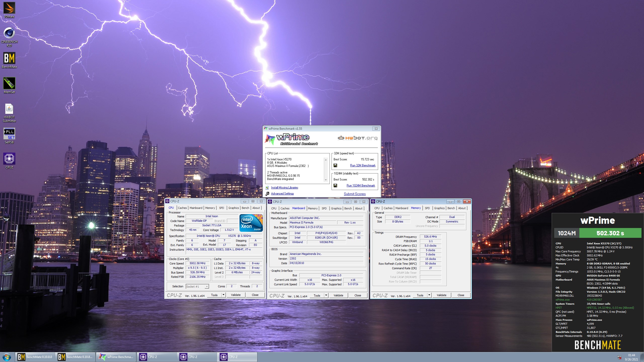Click Close button in CPU-Z CPU window

tap(255, 295)
